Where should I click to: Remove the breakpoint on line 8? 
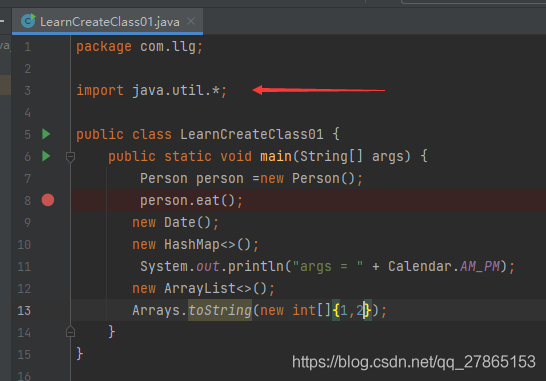pyautogui.click(x=48, y=200)
